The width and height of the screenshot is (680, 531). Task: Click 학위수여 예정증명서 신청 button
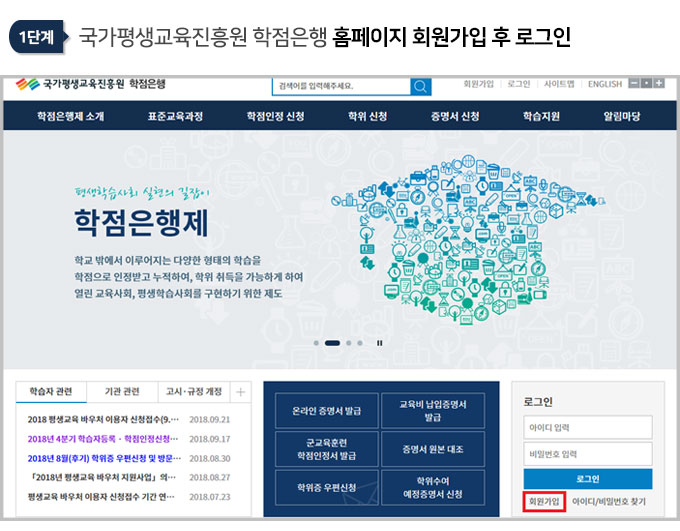click(433, 487)
